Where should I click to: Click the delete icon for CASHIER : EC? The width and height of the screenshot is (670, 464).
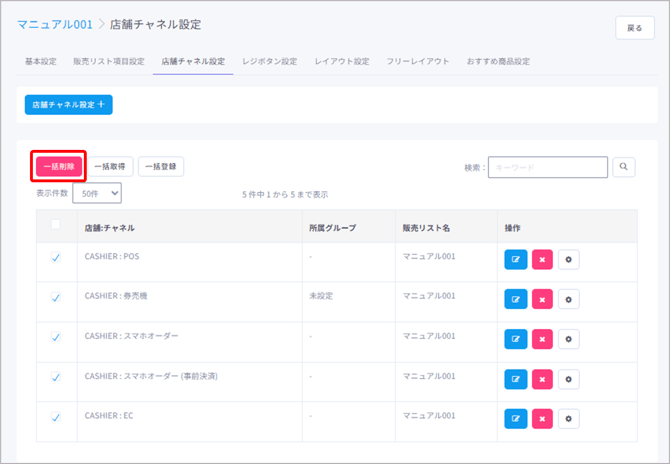[542, 419]
